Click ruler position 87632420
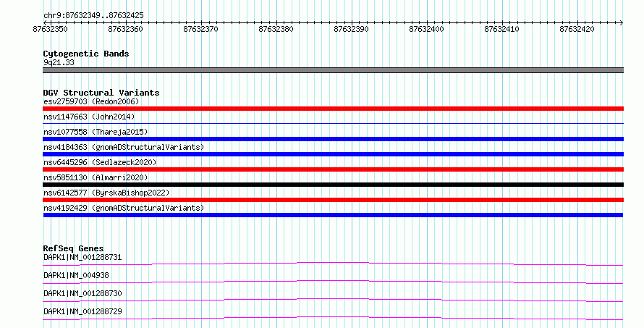644x328 pixels. [577, 29]
